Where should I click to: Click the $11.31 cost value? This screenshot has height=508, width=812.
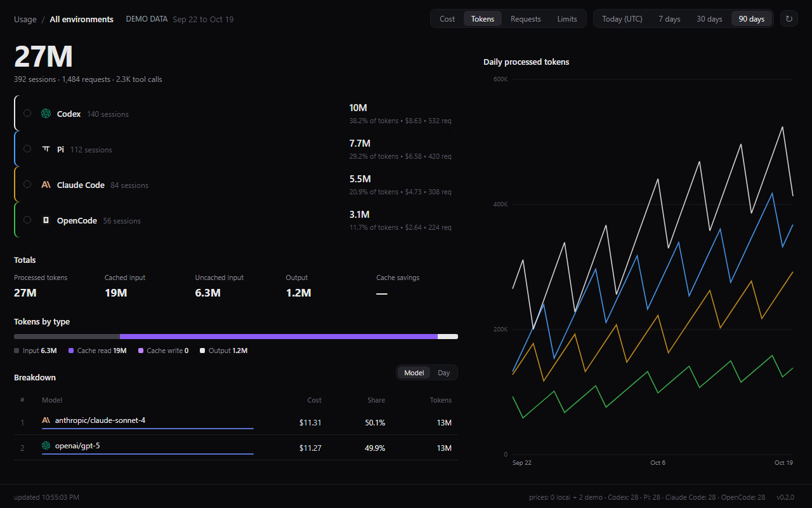pos(310,423)
